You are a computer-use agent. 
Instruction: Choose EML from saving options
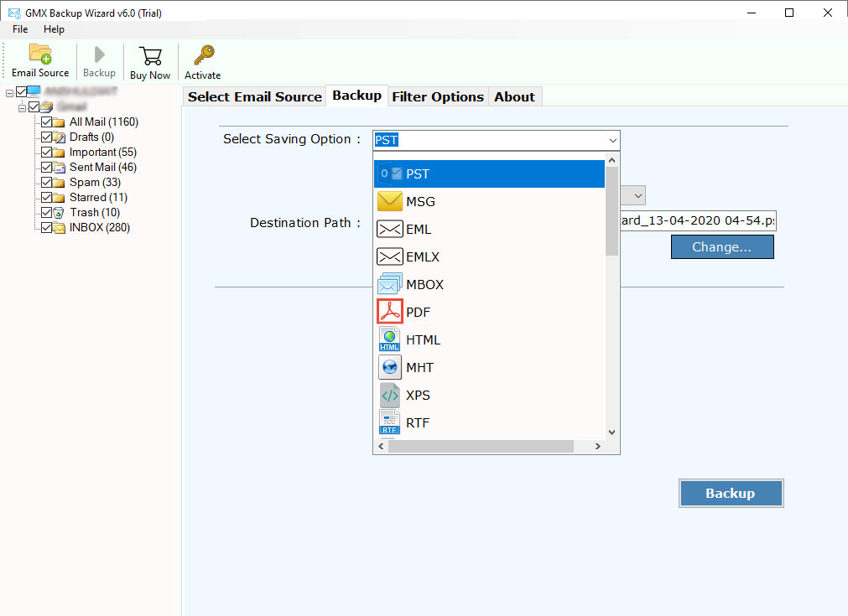click(489, 229)
